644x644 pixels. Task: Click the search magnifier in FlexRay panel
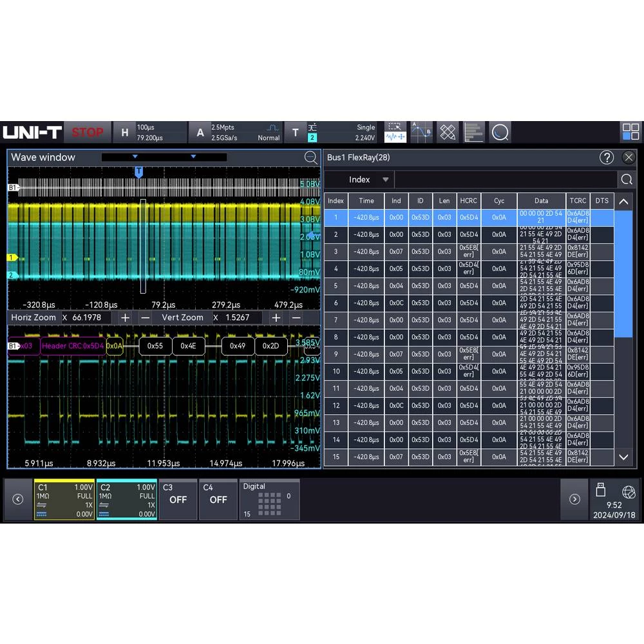point(627,180)
